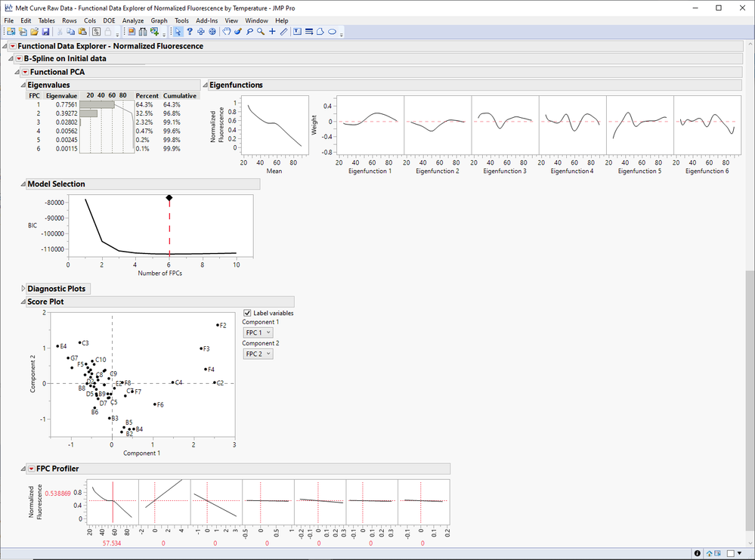Activate the Grabber hand tool
Viewport: 755px width, 560px height.
[x=226, y=32]
